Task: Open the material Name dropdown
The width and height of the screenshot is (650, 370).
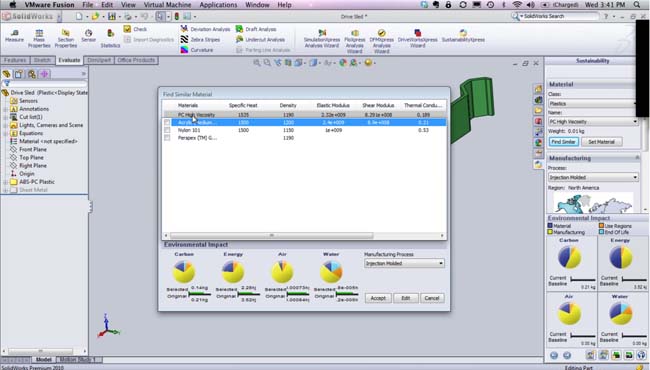Action: click(x=593, y=122)
